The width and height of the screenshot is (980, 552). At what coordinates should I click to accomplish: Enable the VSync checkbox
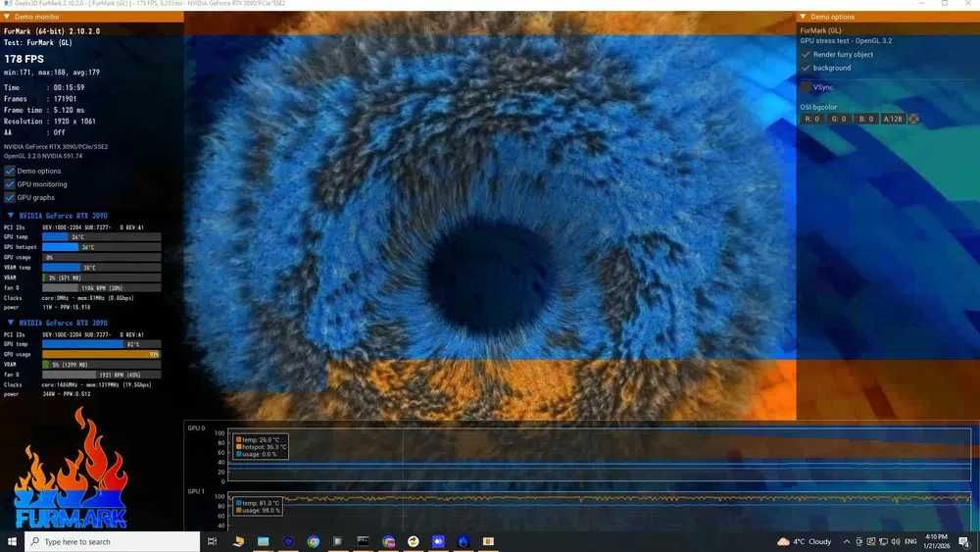click(x=806, y=87)
